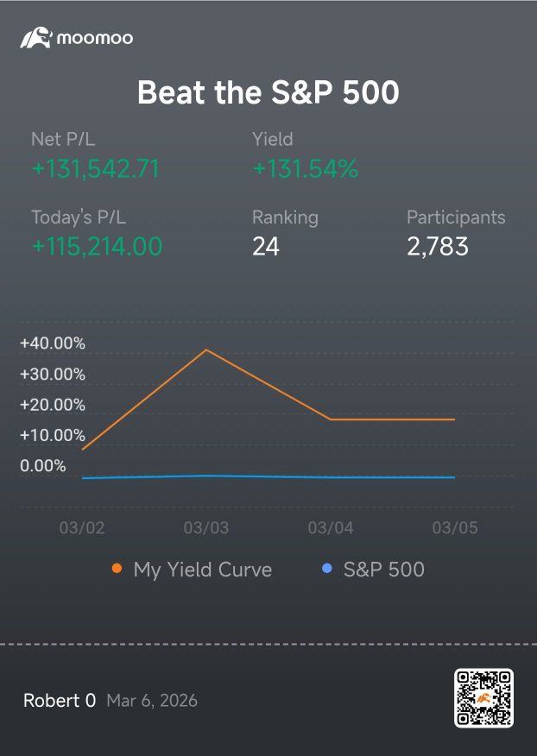Tap the Net P/L value +131,542.71
The width and height of the screenshot is (537, 756).
(x=96, y=169)
